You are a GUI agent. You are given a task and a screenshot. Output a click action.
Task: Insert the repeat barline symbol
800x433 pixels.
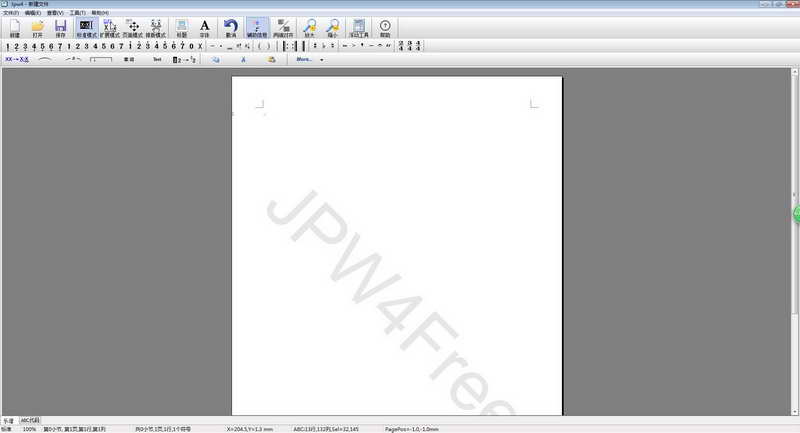click(290, 46)
